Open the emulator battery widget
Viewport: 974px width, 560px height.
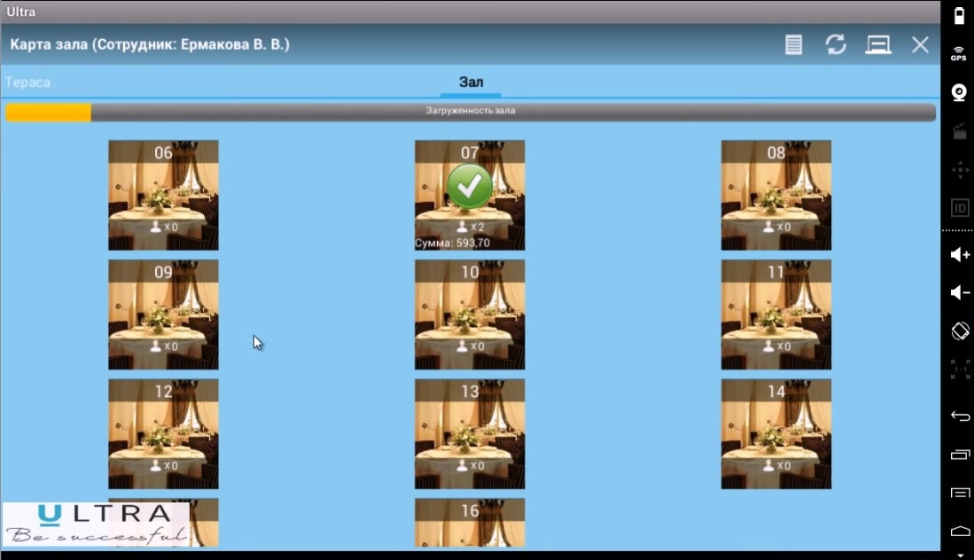pos(960,16)
